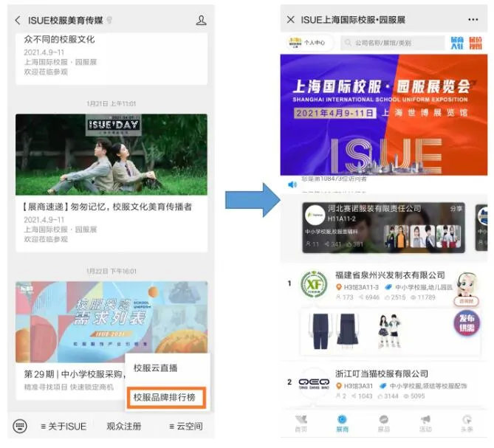Click timestamp 1月21日 上午11:01

[x=112, y=103]
